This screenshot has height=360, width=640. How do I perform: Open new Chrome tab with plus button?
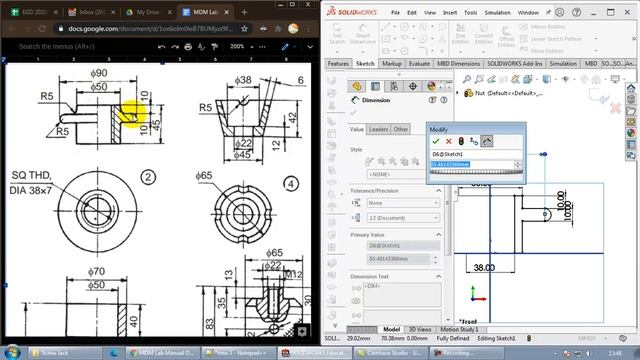(x=244, y=12)
